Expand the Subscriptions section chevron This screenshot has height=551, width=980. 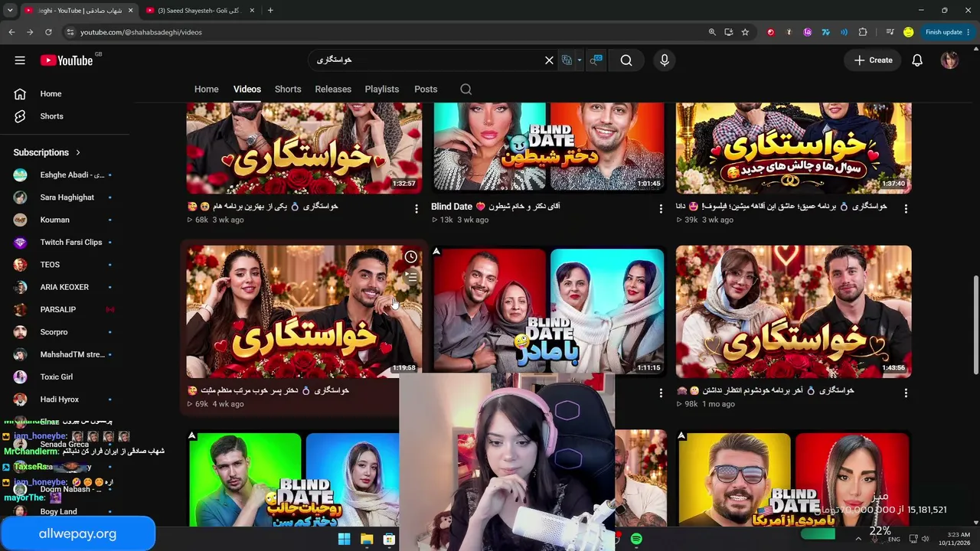pyautogui.click(x=78, y=152)
